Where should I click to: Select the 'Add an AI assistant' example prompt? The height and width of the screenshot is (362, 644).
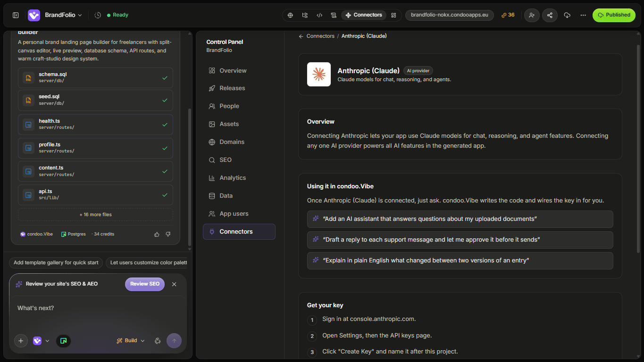tap(460, 219)
